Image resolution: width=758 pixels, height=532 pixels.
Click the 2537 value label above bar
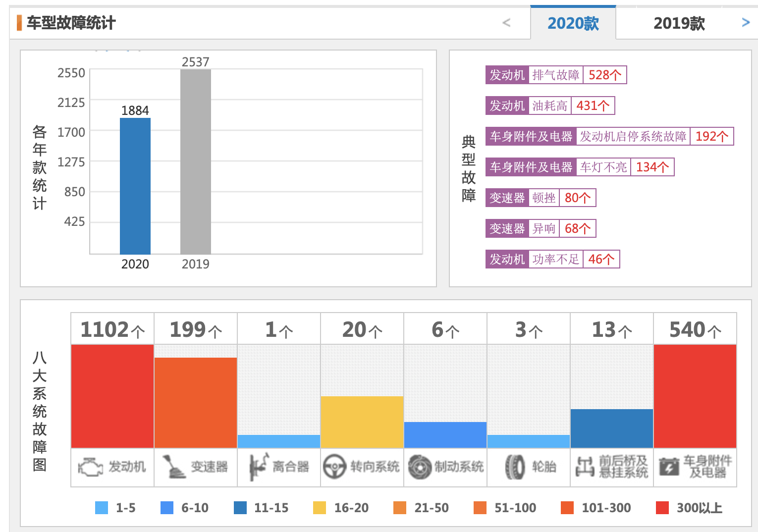pos(196,62)
